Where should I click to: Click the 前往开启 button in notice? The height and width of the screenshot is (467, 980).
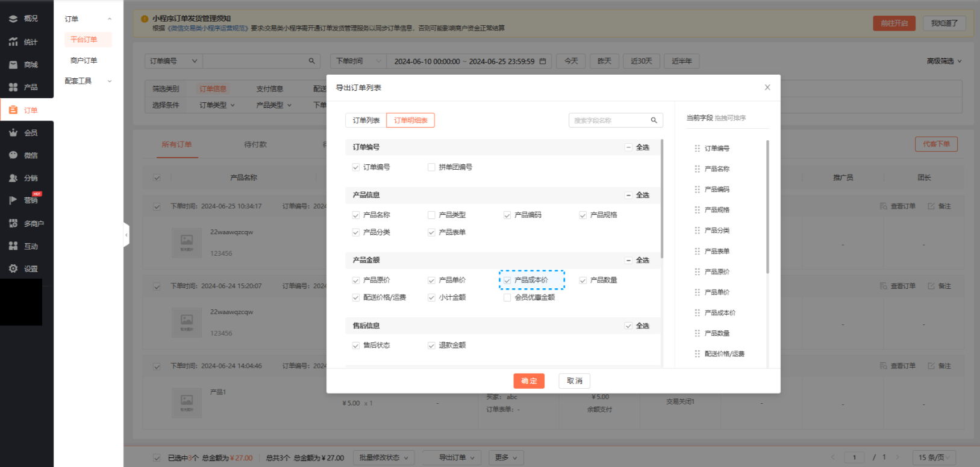pyautogui.click(x=894, y=23)
